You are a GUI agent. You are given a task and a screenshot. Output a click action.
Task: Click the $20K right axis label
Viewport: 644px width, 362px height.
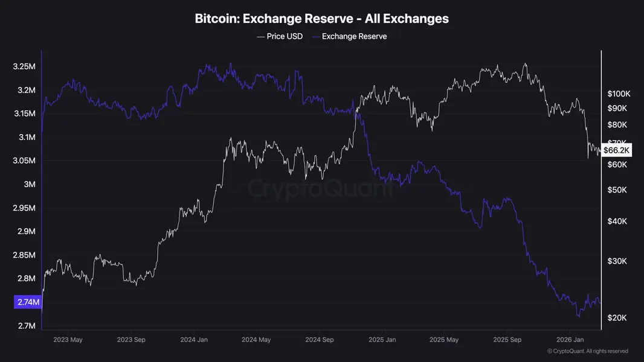[x=617, y=318]
